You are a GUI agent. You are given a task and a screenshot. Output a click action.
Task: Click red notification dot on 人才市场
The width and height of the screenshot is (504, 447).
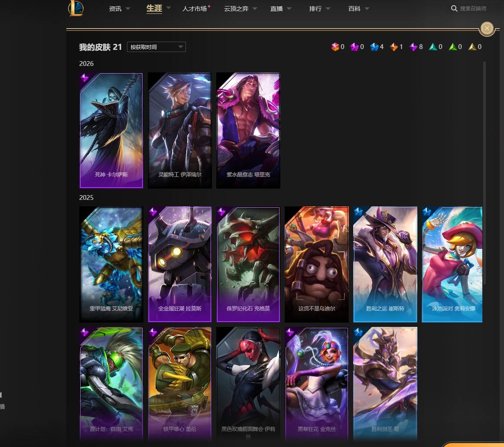tap(209, 6)
